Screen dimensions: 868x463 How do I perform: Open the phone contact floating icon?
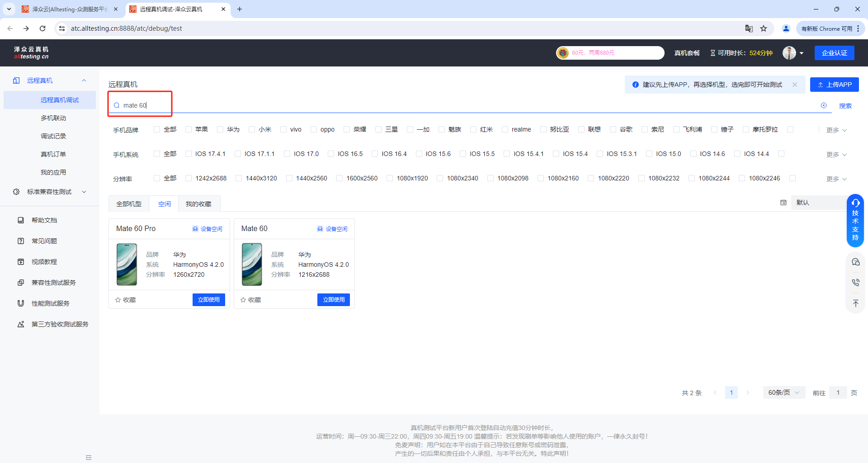tap(855, 283)
